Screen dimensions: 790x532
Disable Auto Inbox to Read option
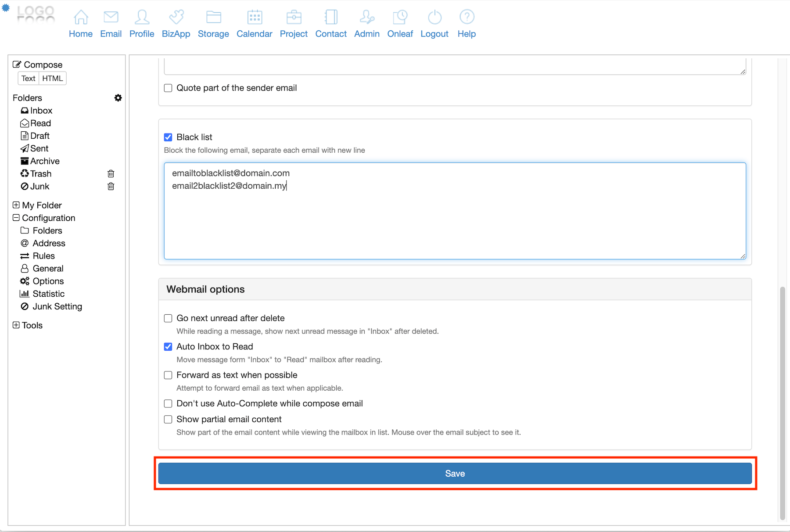tap(168, 347)
